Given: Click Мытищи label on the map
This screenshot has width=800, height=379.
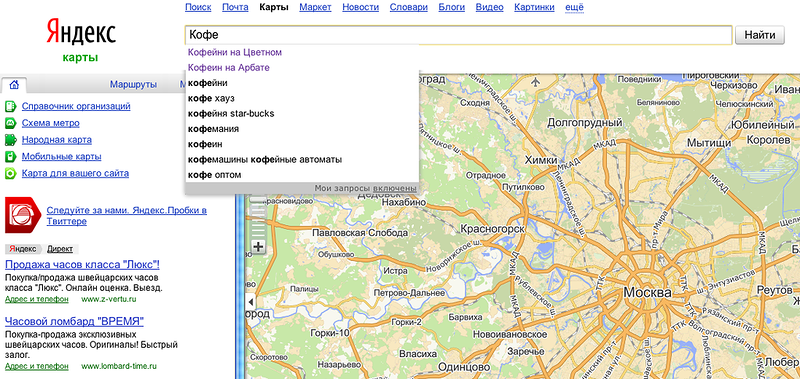Looking at the screenshot, I should (709, 143).
